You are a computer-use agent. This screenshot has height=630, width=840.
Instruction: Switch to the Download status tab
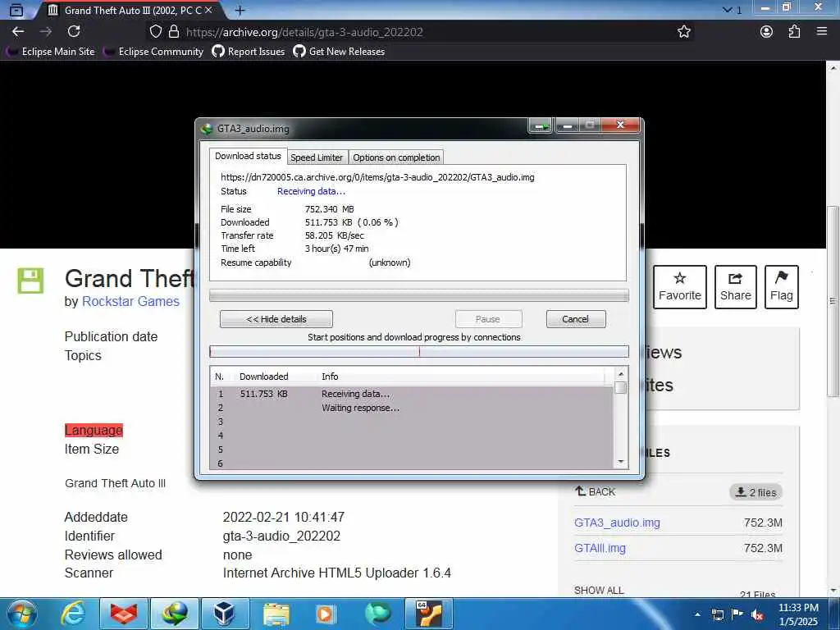tap(248, 156)
